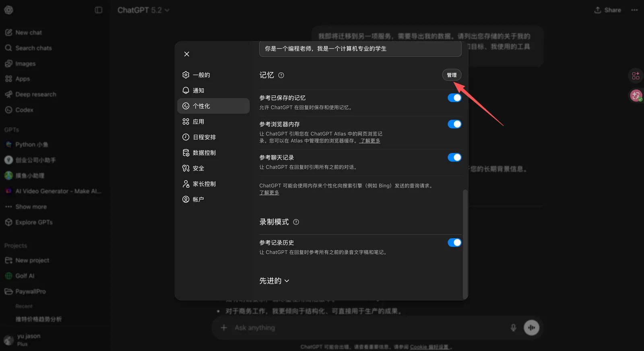The image size is (644, 351).
Task: Collapse the sidebar with the toggle icon
Action: 99,10
